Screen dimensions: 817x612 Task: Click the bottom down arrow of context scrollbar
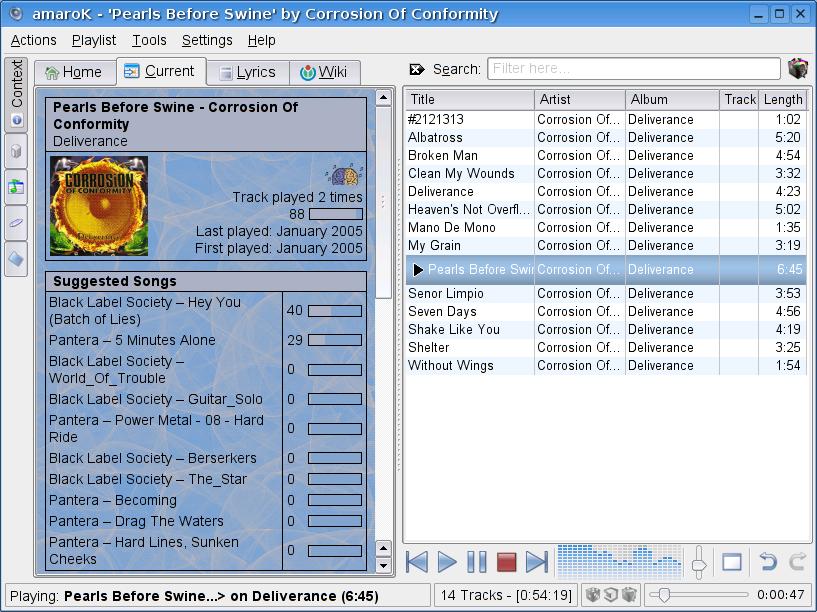point(383,566)
